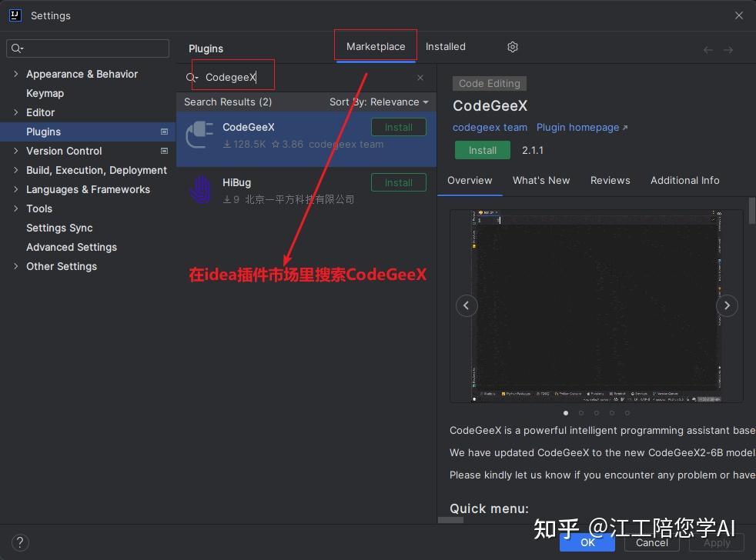The image size is (756, 560).
Task: Open the help question mark button
Action: pos(20,542)
